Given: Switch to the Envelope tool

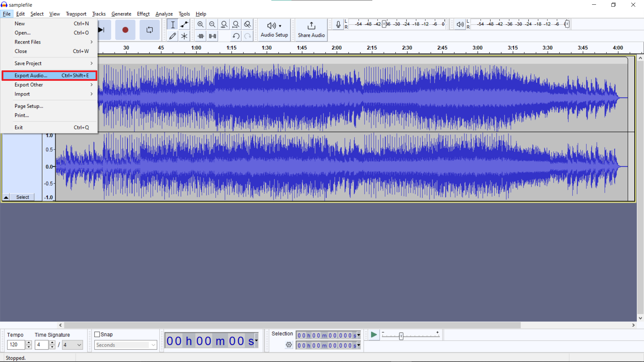Looking at the screenshot, I should pyautogui.click(x=184, y=24).
